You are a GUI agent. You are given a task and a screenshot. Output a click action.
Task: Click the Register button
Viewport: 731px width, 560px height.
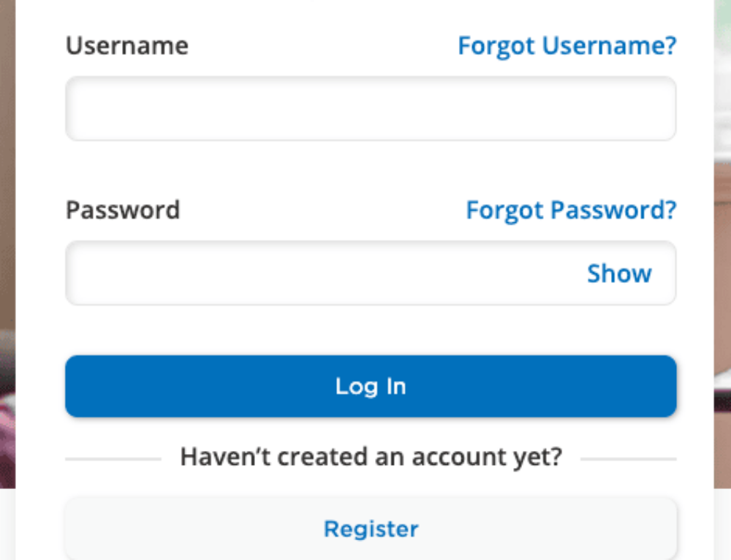point(371,529)
